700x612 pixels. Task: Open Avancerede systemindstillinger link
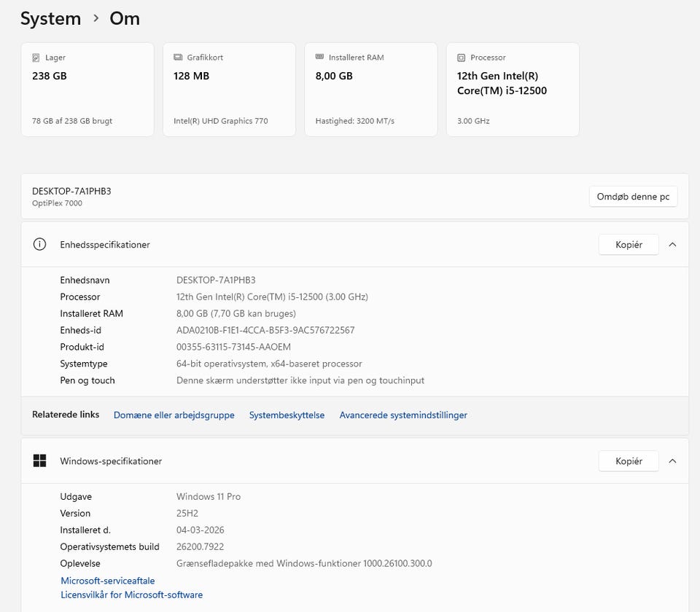[x=403, y=415]
